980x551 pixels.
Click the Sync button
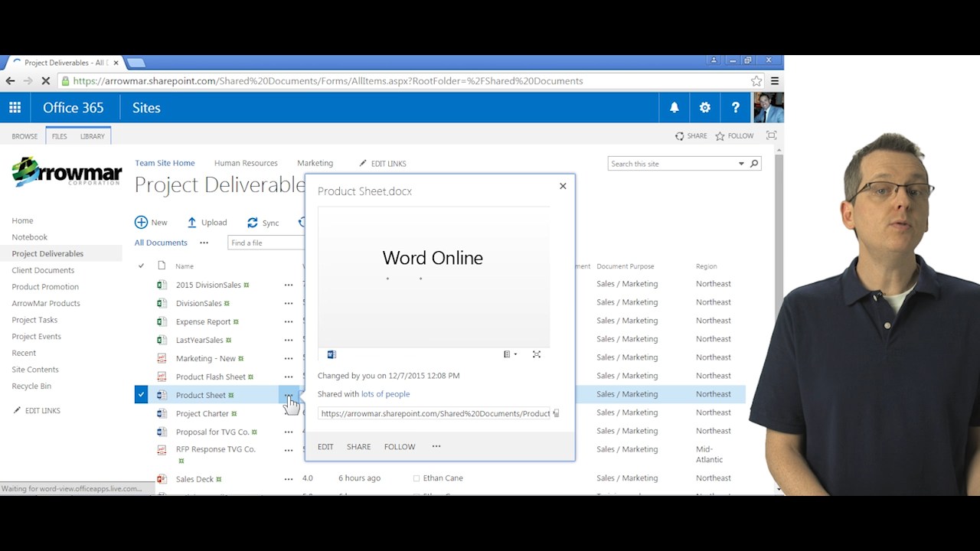(263, 223)
